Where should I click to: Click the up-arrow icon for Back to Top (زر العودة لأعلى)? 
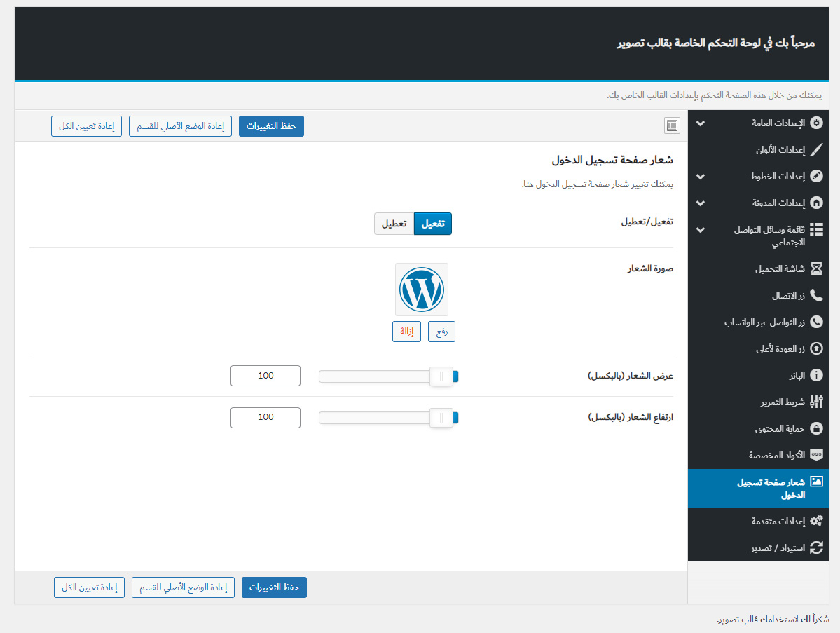pyautogui.click(x=816, y=348)
